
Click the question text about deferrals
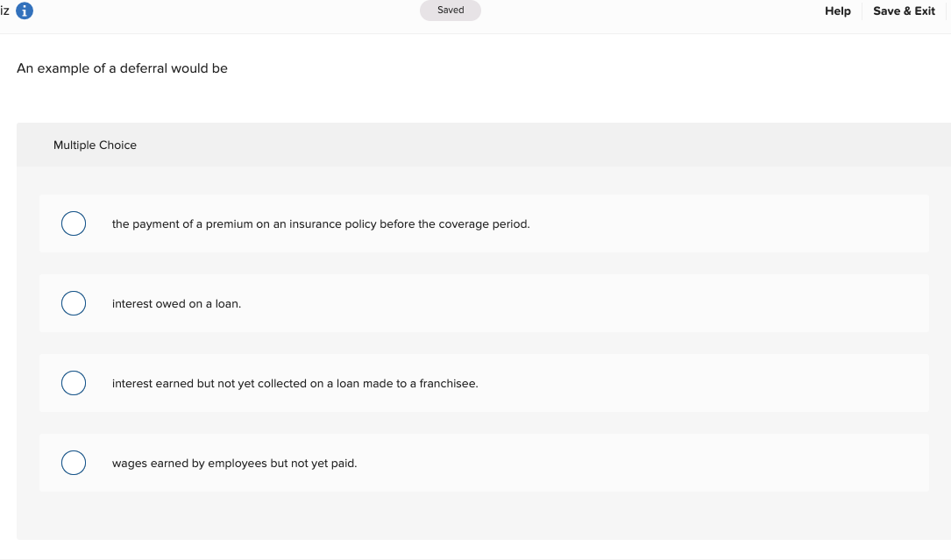(x=122, y=67)
